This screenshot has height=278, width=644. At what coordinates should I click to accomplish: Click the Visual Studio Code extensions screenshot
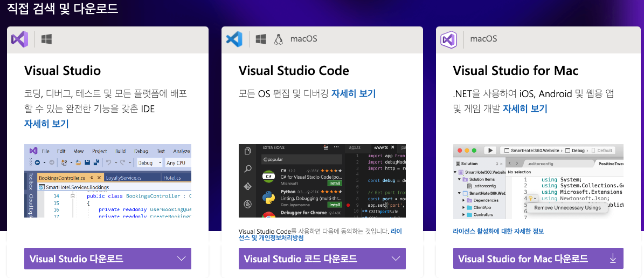tap(322, 181)
